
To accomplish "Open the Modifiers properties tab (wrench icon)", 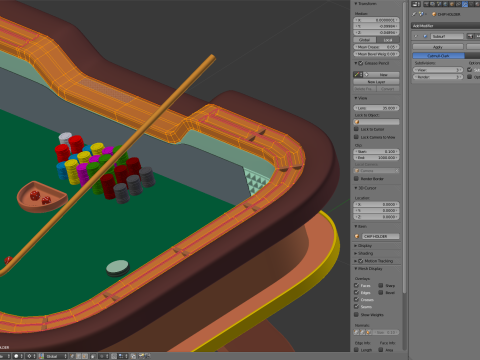I will click(x=465, y=4).
